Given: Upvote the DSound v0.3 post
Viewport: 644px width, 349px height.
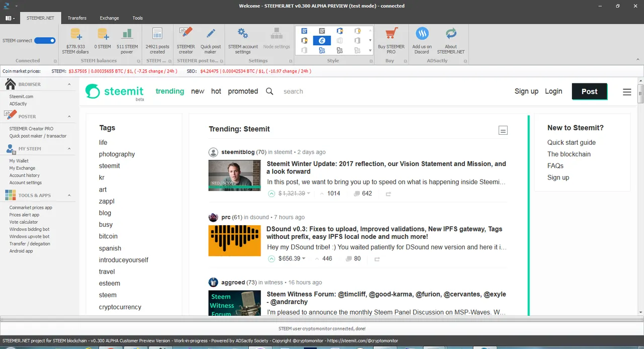Looking at the screenshot, I should 272,259.
